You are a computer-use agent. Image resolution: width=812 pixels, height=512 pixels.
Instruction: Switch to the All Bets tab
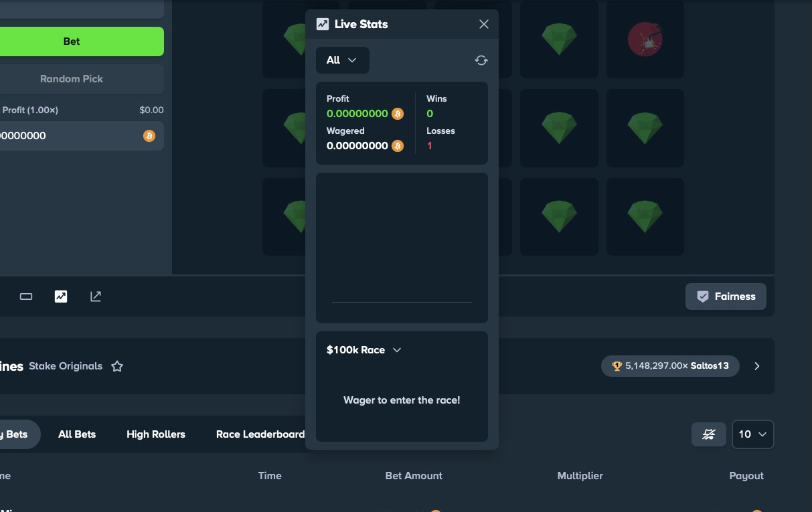click(77, 434)
